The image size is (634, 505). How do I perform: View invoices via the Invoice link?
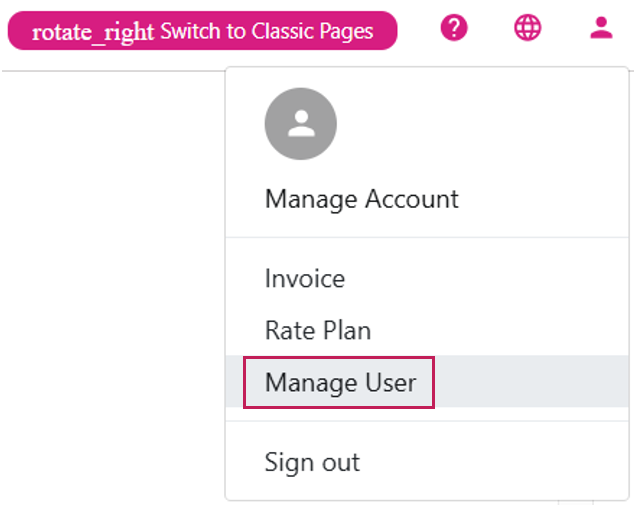coord(304,278)
